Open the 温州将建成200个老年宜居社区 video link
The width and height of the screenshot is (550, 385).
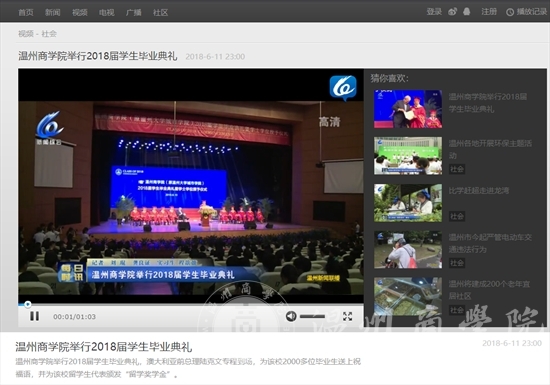click(x=489, y=290)
